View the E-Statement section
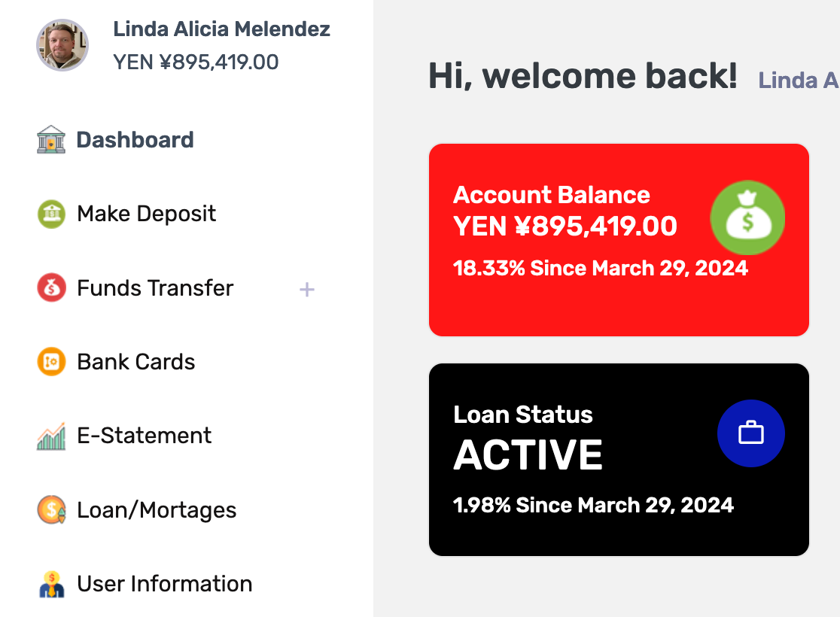This screenshot has width=840, height=617. [144, 436]
